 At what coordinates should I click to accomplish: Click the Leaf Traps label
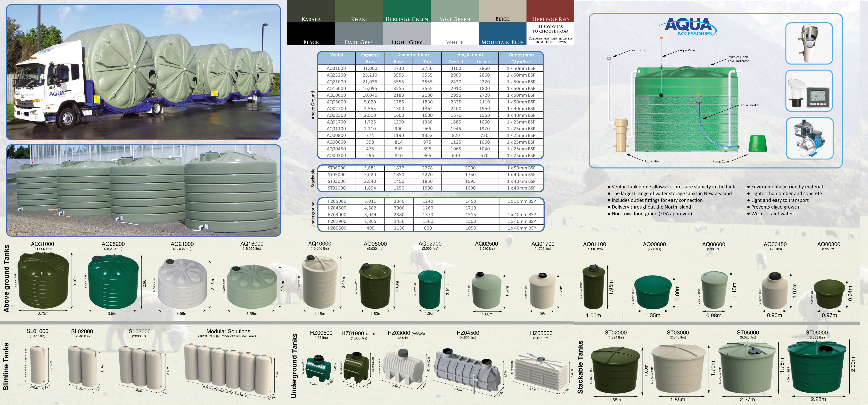pyautogui.click(x=638, y=50)
